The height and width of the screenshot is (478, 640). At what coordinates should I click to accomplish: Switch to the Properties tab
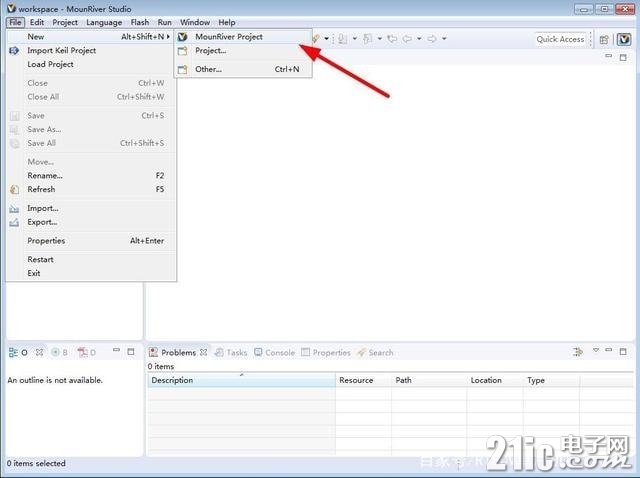pos(326,352)
